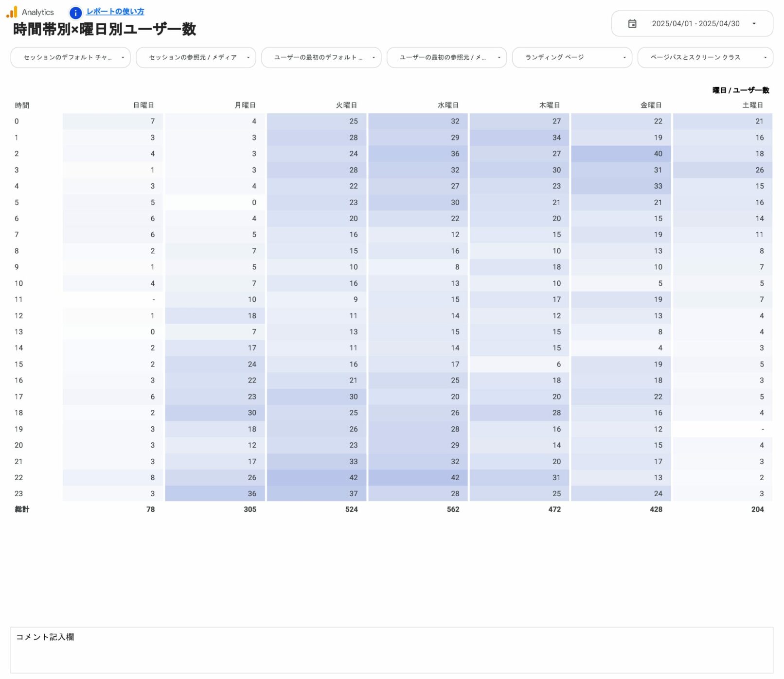Screen dimensions: 784x679
Task: Expand the セッションのデフォルト チャネル filter dropdown
Action: (x=71, y=57)
